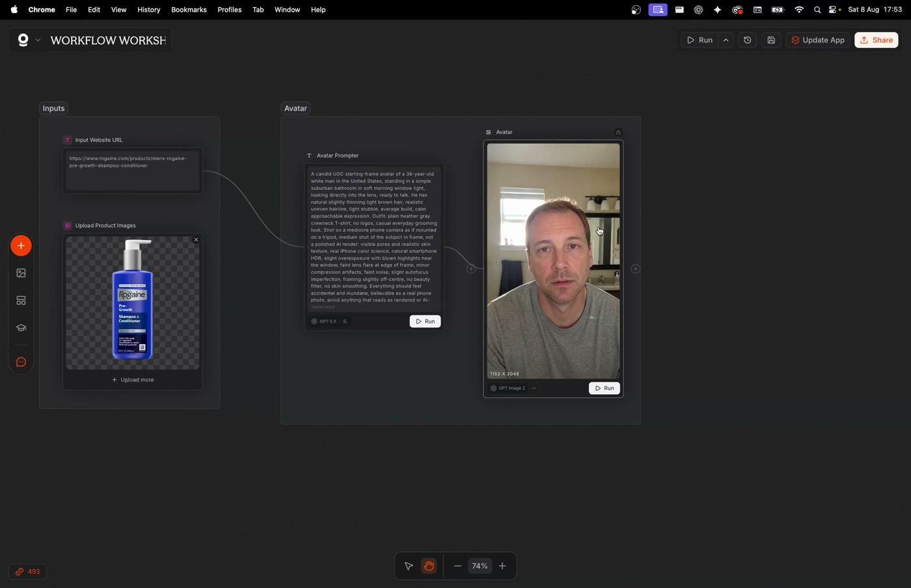This screenshot has width=911, height=588.
Task: Open the Profiles menu
Action: coord(229,10)
